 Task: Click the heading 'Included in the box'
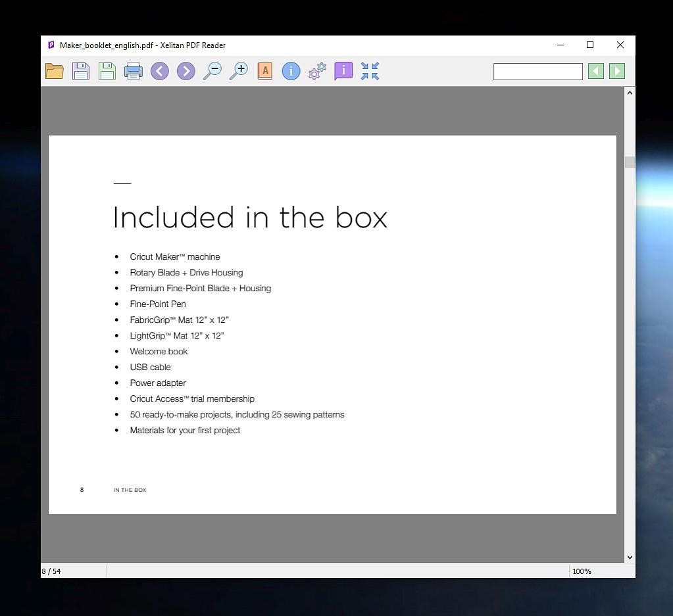point(250,218)
